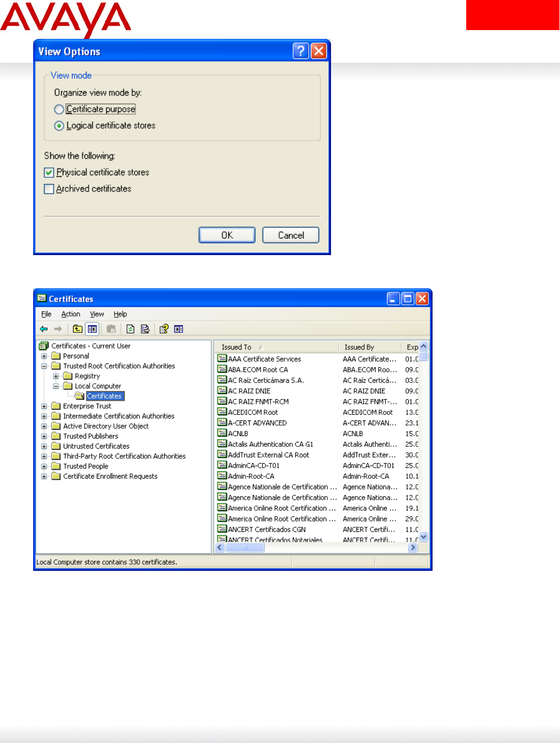Select the Actalis Authentication CA G1 row
Viewport: 560px width, 743px height.
pyautogui.click(x=318, y=444)
